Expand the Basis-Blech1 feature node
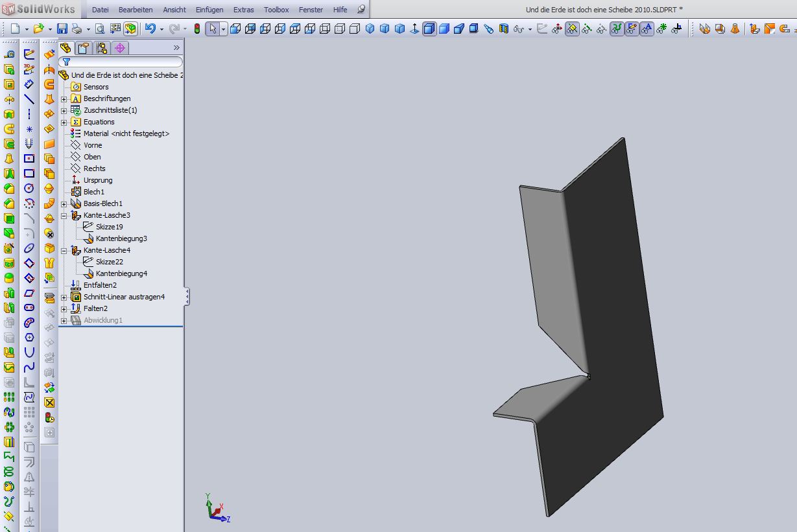This screenshot has height=532, width=797. pyautogui.click(x=64, y=203)
